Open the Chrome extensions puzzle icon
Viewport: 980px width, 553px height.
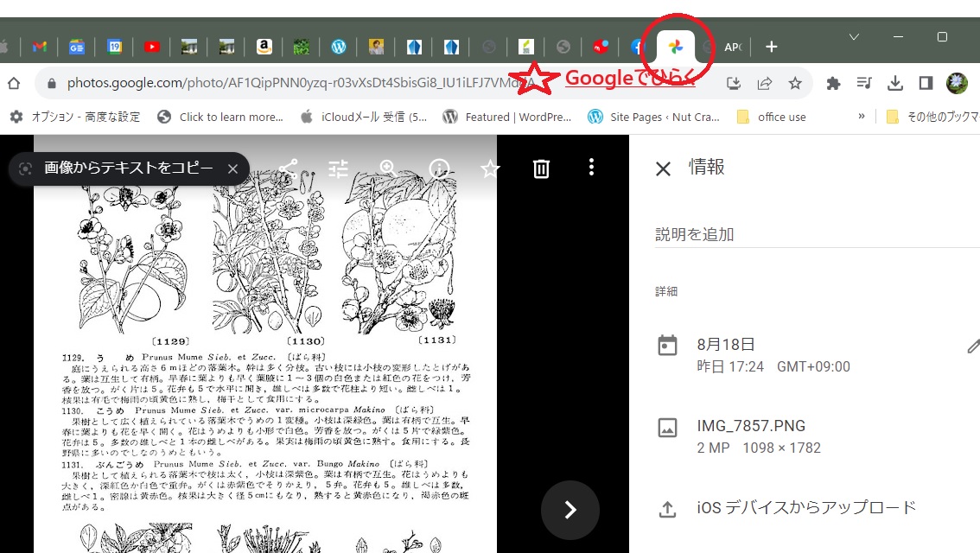point(833,83)
